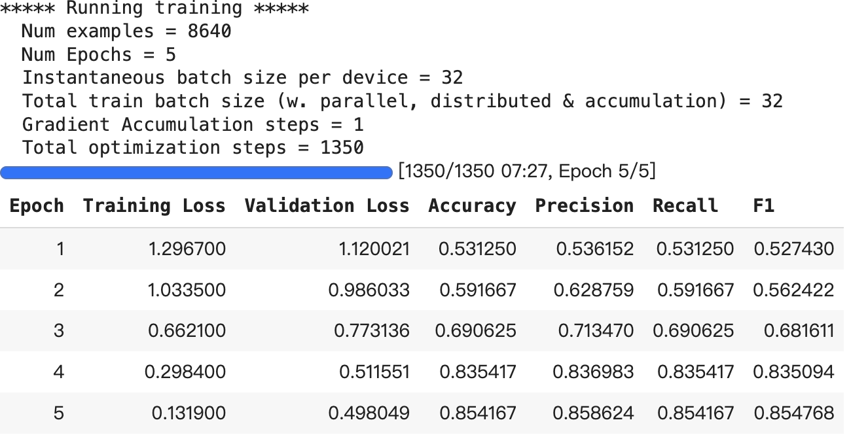Viewport: 868px width, 437px height.
Task: Click validation loss value 0.498049
Action: pos(369,413)
